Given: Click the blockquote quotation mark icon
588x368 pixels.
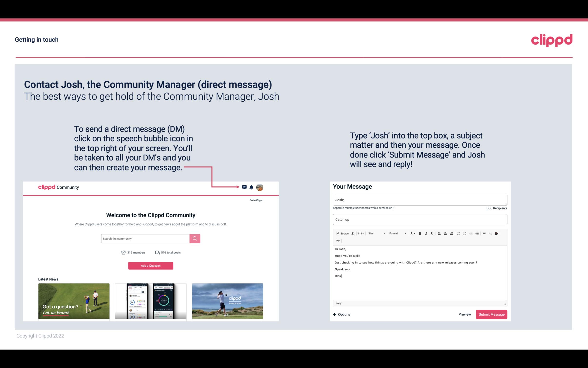Looking at the screenshot, I should (x=337, y=240).
